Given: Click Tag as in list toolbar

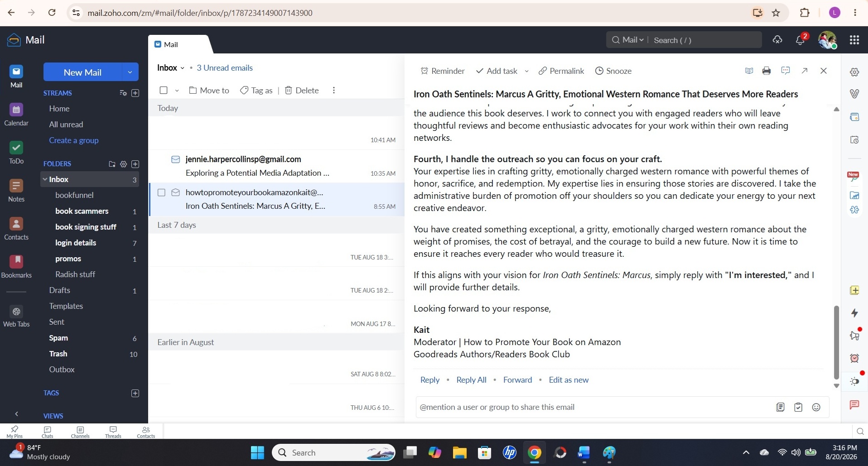Looking at the screenshot, I should pos(256,91).
